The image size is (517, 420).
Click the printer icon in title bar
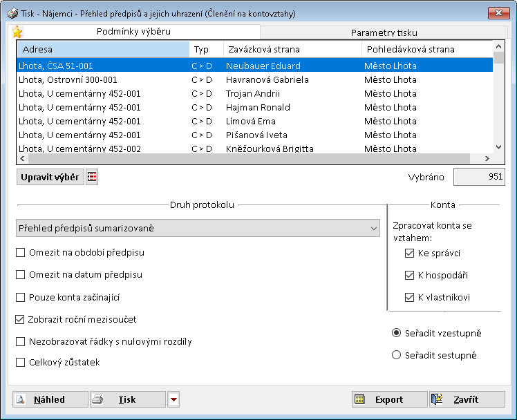[x=12, y=12]
